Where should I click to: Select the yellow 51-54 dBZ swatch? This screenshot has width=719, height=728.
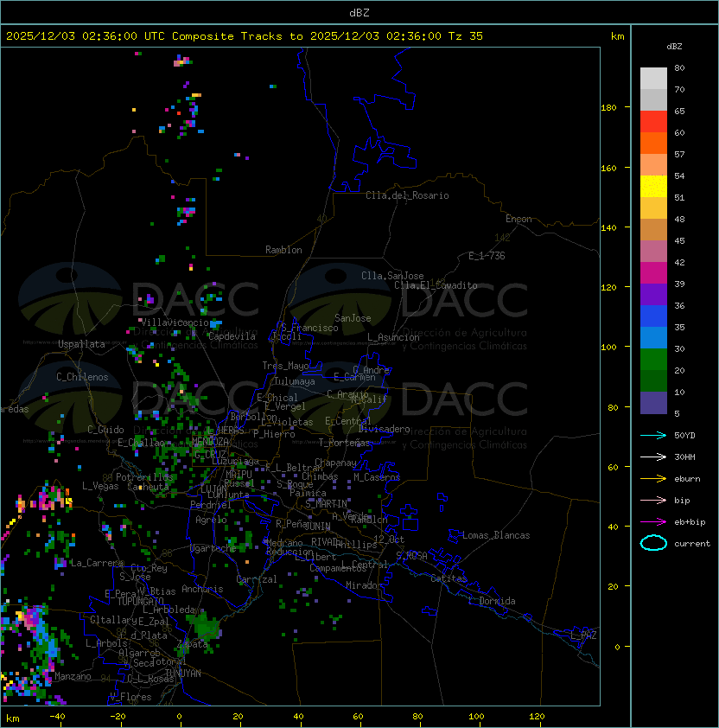[653, 186]
